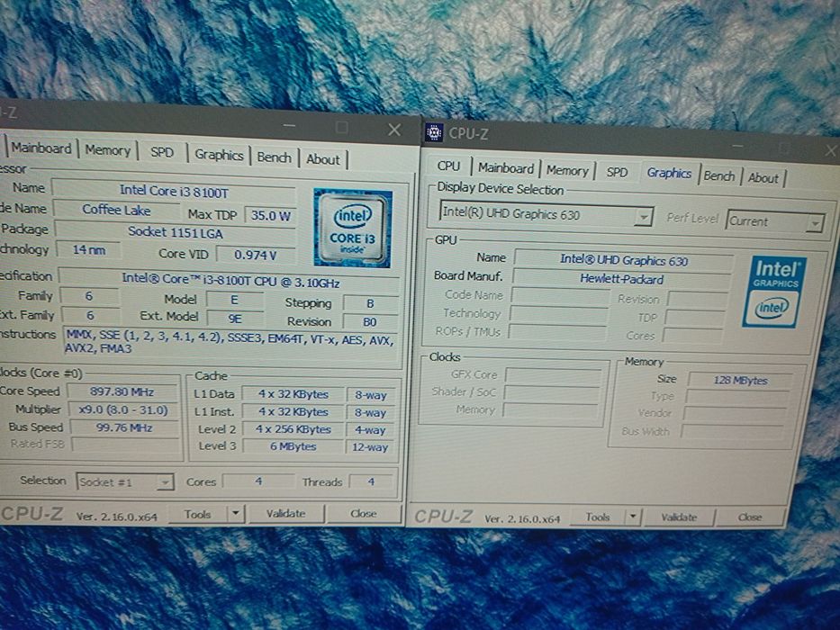Image resolution: width=840 pixels, height=630 pixels.
Task: Click the Tools dropdown arrow in left window
Action: coord(235,514)
